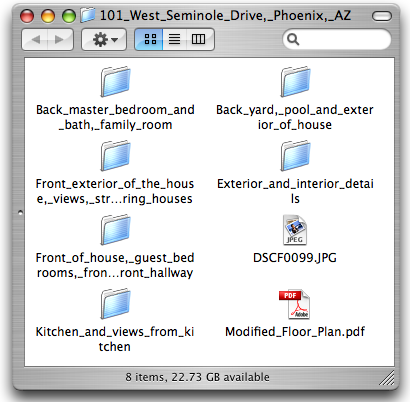Open the Back_yard,_pool_and_exterior folder icon
The height and width of the screenshot is (402, 410).
(x=295, y=81)
